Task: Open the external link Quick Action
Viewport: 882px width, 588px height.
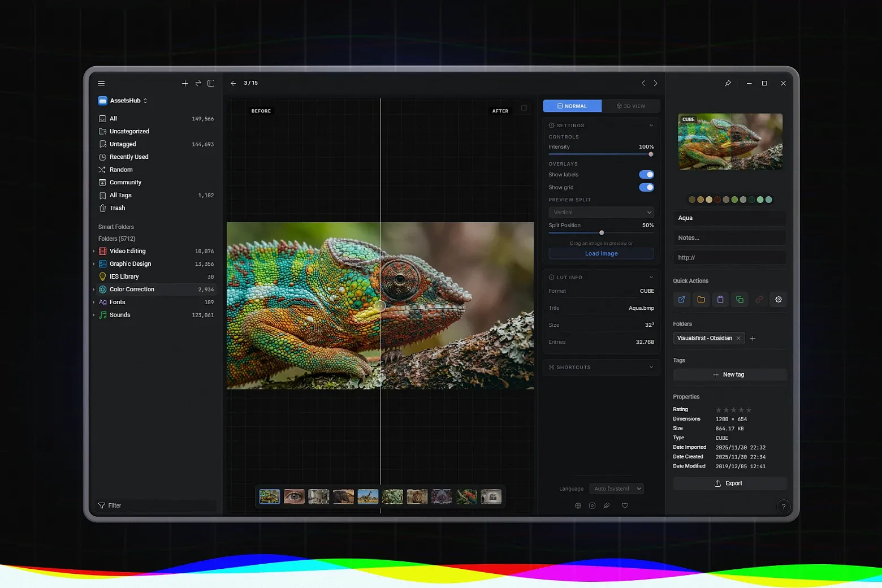Action: [681, 299]
